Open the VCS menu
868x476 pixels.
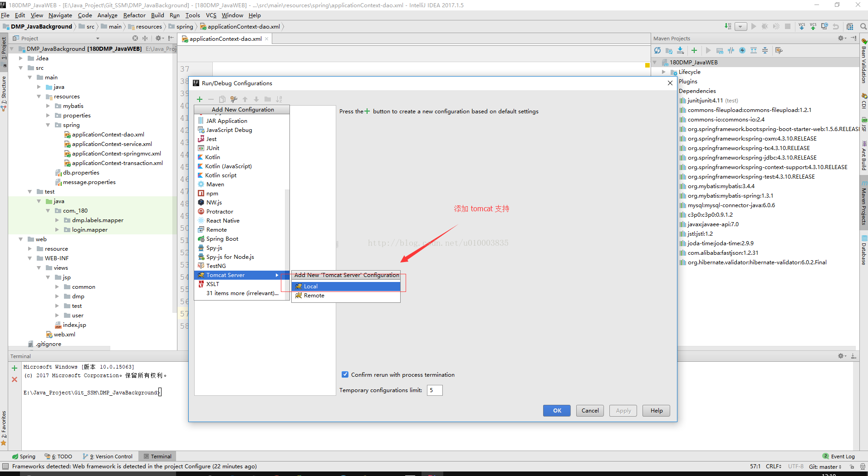click(211, 15)
